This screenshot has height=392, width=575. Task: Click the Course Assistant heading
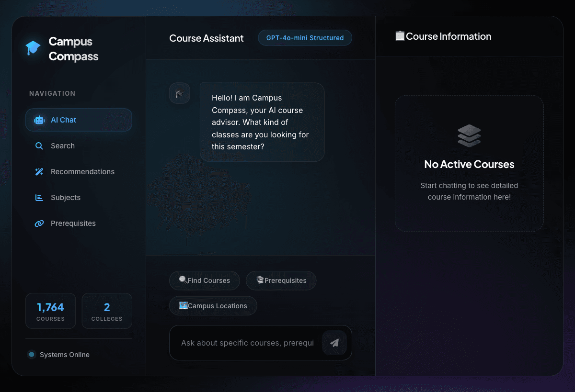tap(207, 38)
